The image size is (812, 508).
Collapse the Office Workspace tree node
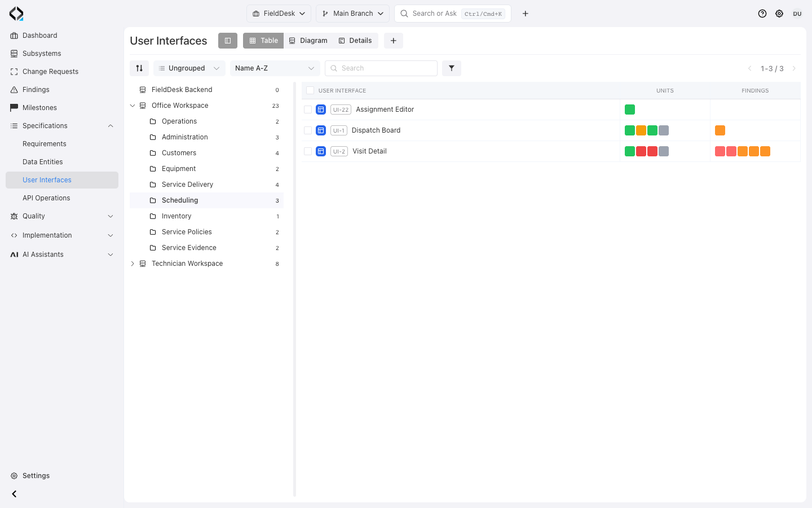pos(133,106)
